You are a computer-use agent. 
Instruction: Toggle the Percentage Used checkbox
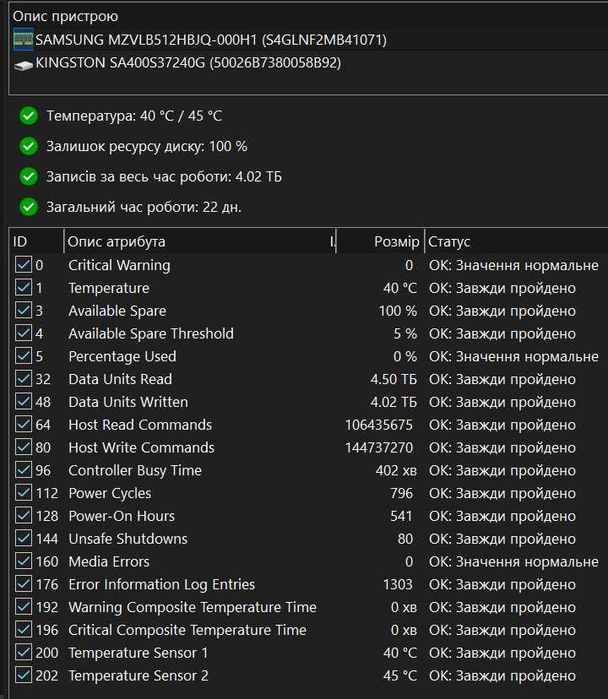(23, 356)
